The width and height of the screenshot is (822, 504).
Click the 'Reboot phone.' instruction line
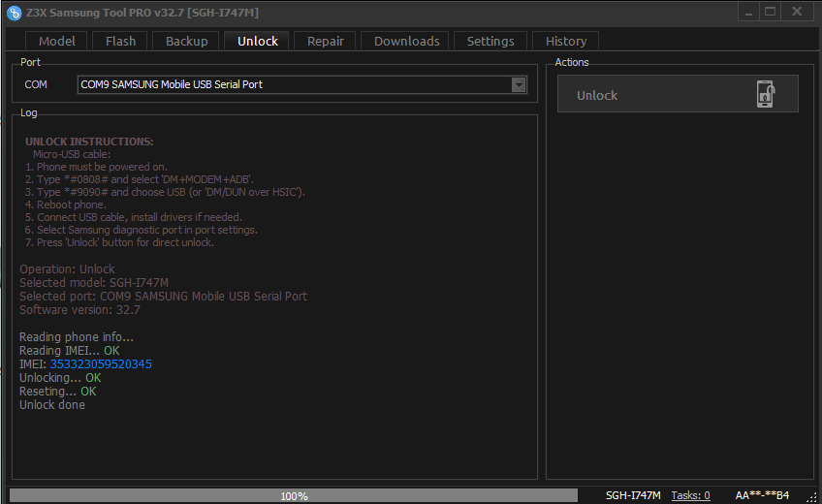[66, 205]
